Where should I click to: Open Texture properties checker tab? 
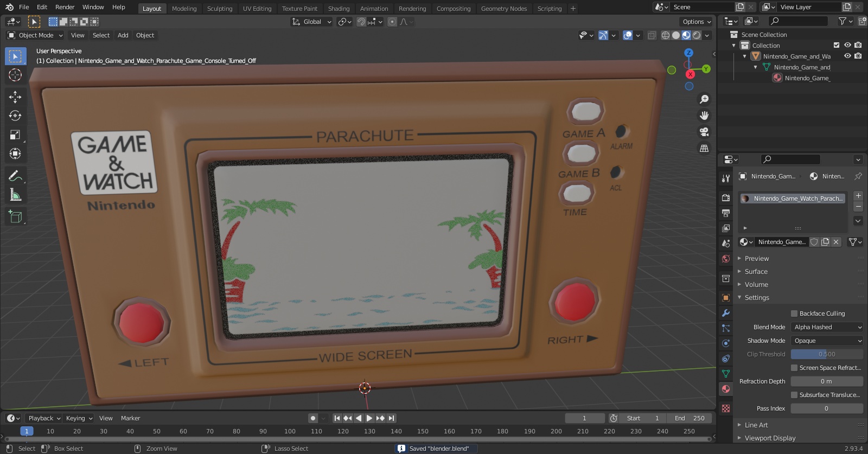click(726, 408)
